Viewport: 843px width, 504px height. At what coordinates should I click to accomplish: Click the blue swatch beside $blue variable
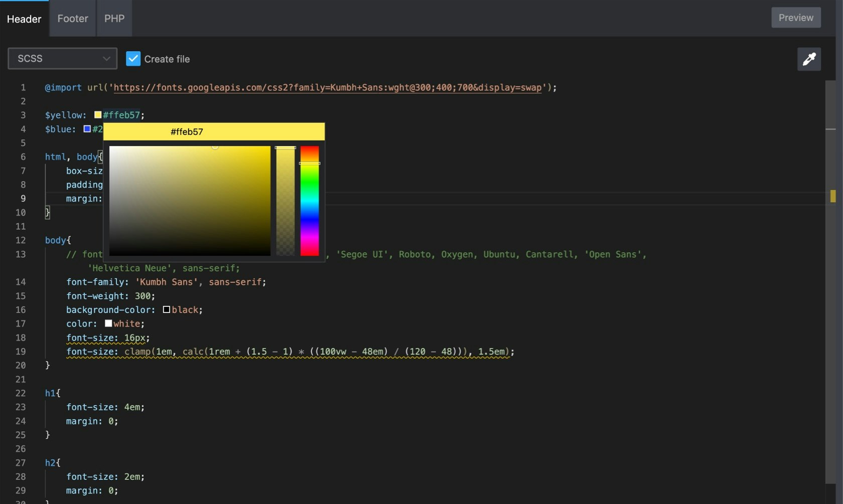[87, 129]
